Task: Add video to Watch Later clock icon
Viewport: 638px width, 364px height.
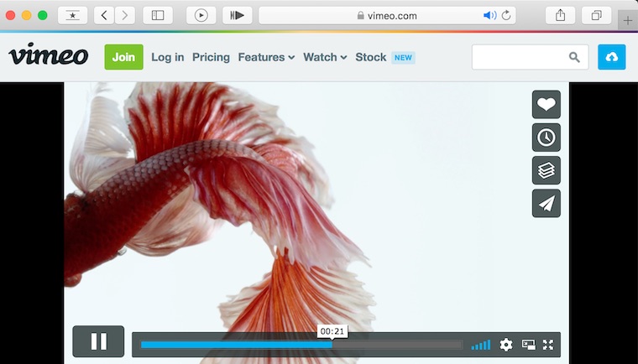Action: coord(546,138)
